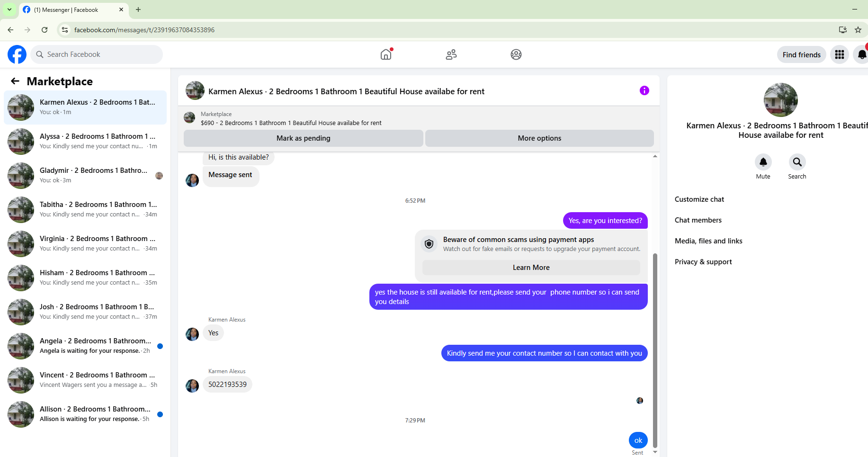Viewport: 868px width, 457px height.
Task: Click the $690 listing title in banner
Action: (291, 123)
